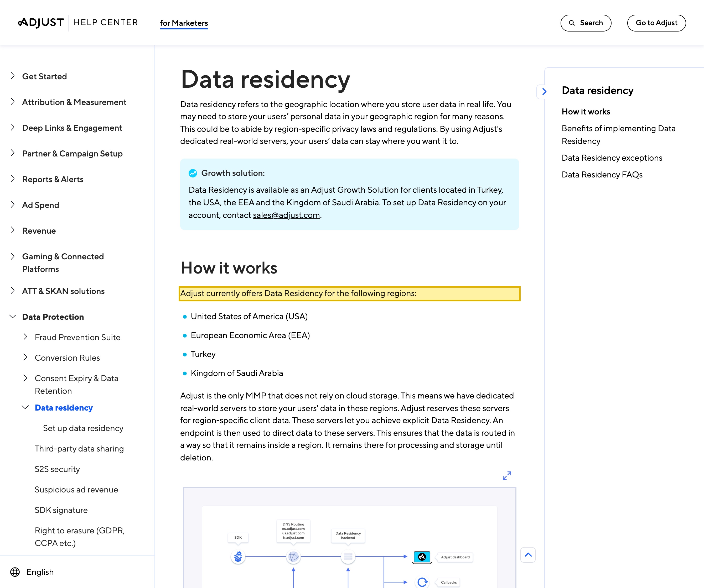Expand Partner & Campaign Setup chevron
704x588 pixels.
(13, 153)
